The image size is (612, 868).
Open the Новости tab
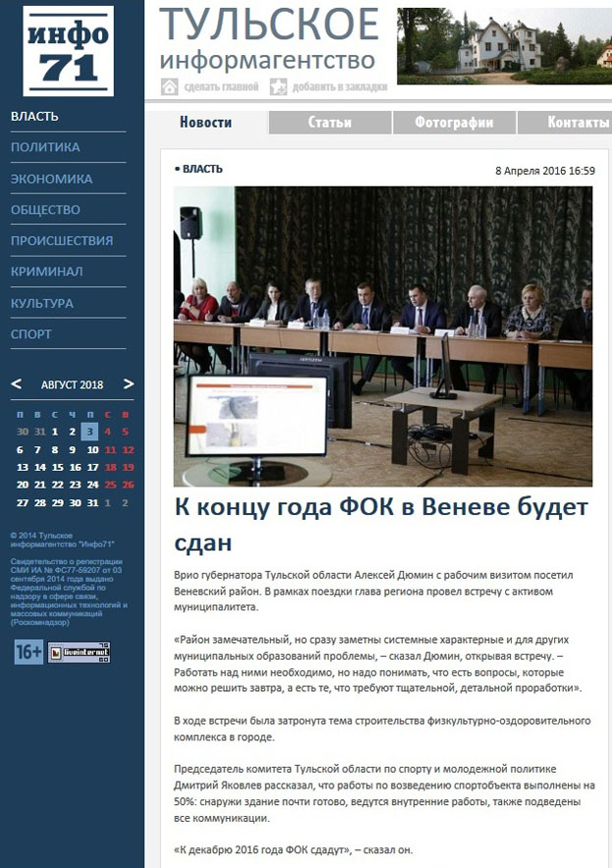coord(206,123)
